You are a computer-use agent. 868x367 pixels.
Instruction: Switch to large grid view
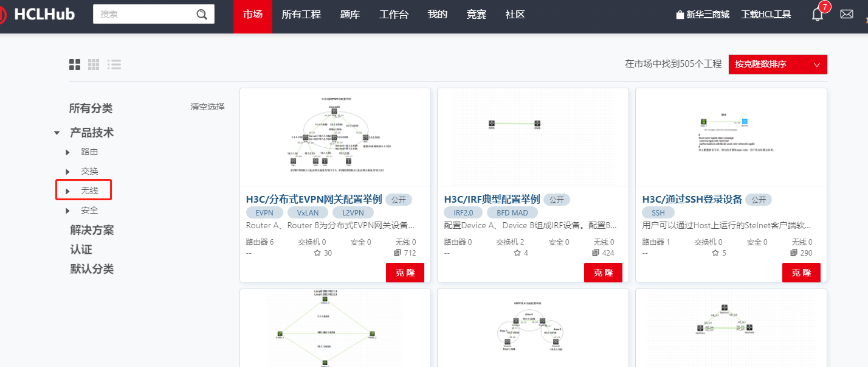[x=75, y=64]
